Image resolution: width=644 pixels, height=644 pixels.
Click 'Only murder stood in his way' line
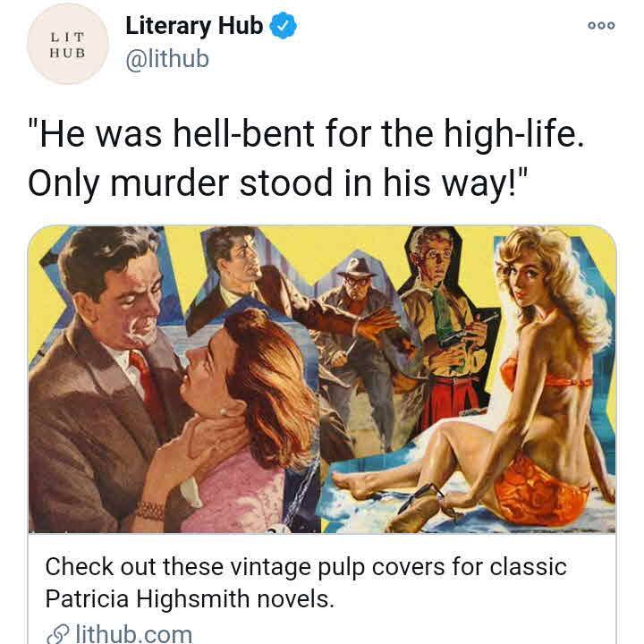pyautogui.click(x=277, y=182)
